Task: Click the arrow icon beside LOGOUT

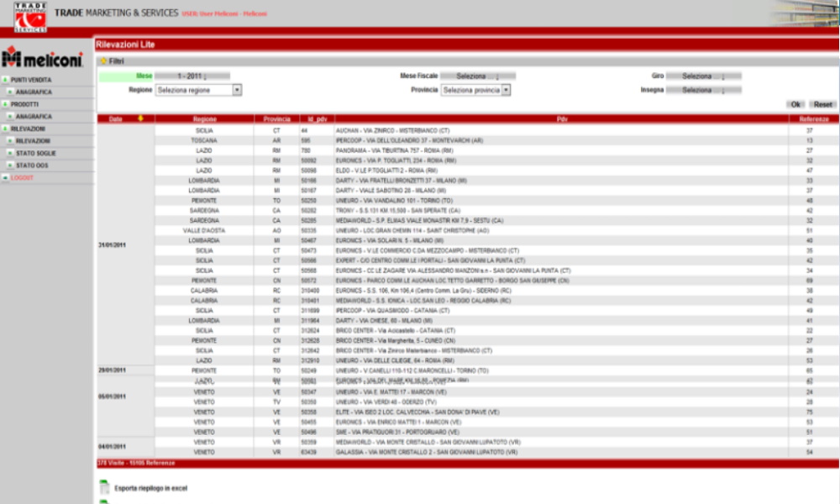Action: (x=5, y=178)
